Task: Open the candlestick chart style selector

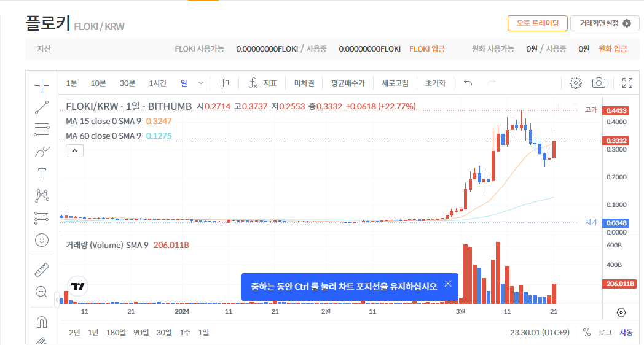Action: (x=224, y=83)
